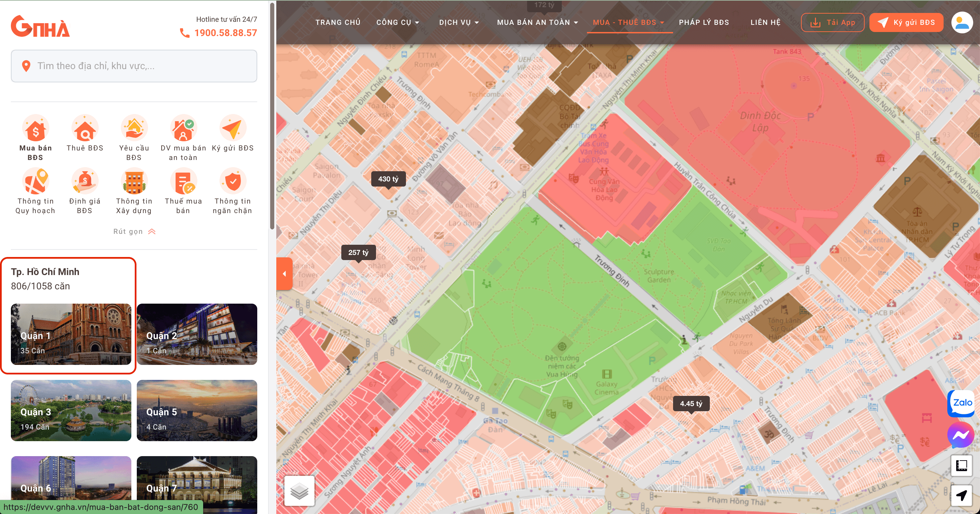
Task: Open Thông tin ngăn chặn shield icon
Action: pos(233,181)
